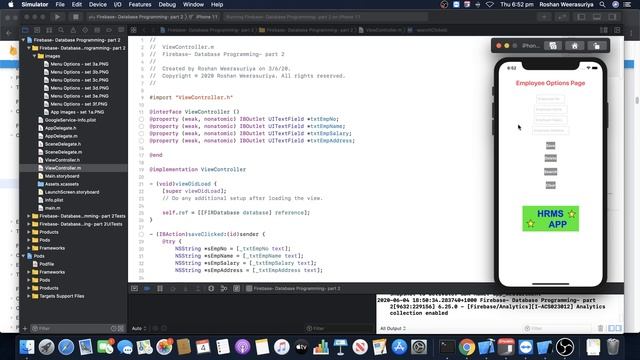
Task: Open the Features menu
Action: [x=140, y=4]
